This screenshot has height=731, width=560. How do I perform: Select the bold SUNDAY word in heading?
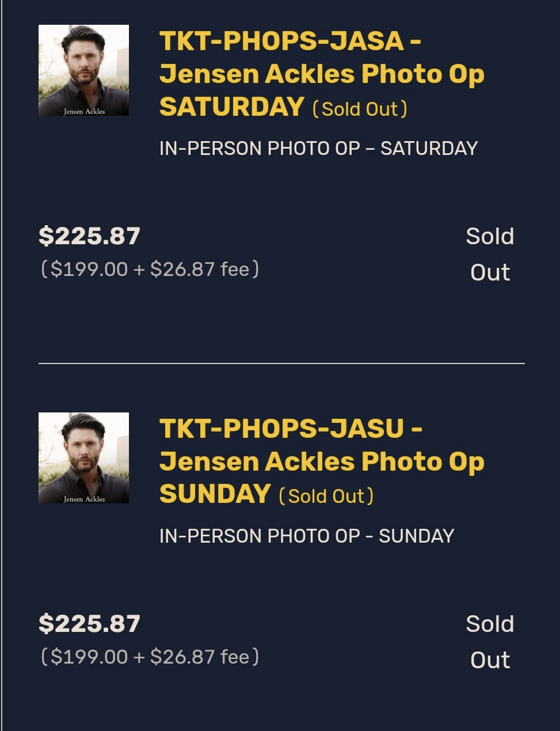pos(215,494)
